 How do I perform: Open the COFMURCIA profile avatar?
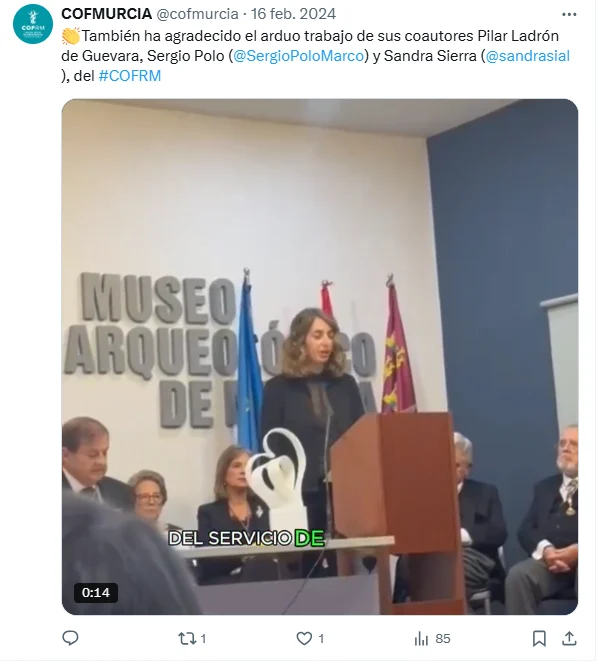tap(33, 24)
